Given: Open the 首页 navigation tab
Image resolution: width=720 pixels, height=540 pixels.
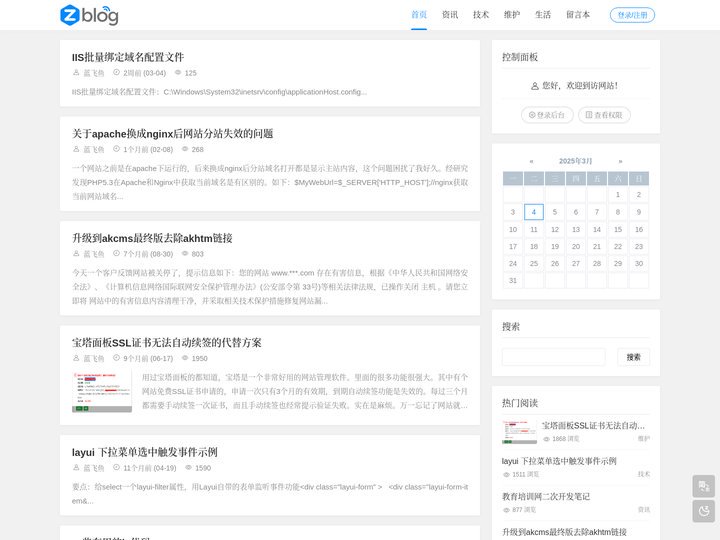Looking at the screenshot, I should (419, 15).
